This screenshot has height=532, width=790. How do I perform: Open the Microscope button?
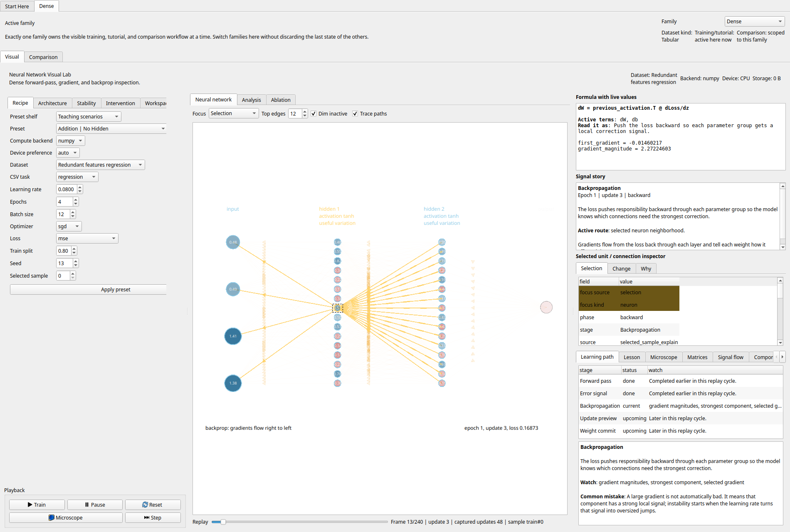click(x=66, y=517)
